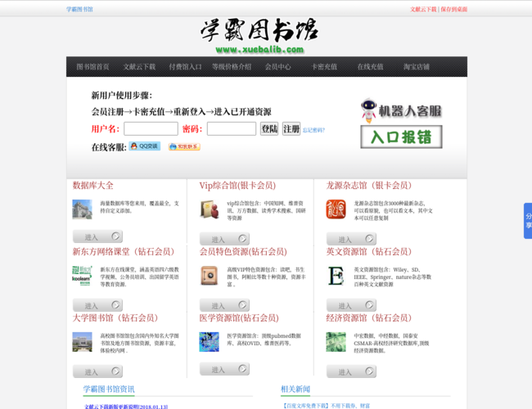Open 文献云下载 in the dark navigation bar
This screenshot has height=409, width=532.
[139, 67]
